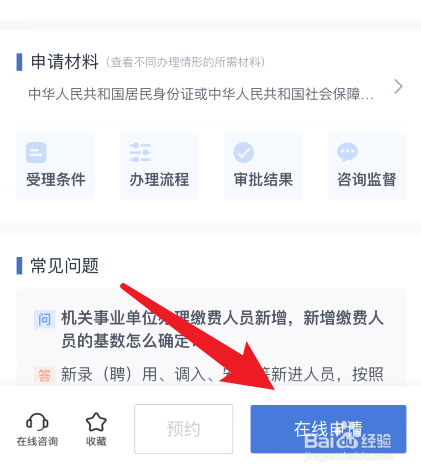Screen dimensions: 421x474
Task: Open the 办理流程 sliders icon
Action: [x=140, y=152]
